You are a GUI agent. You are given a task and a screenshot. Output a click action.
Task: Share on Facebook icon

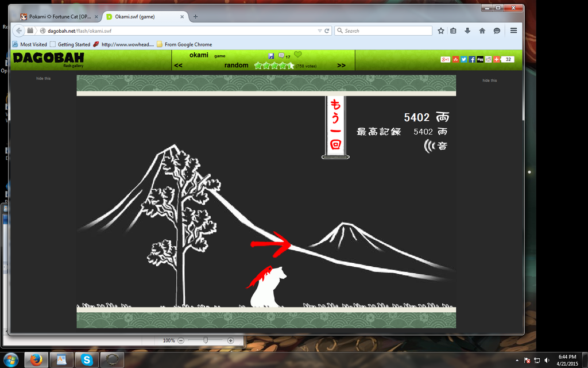tap(472, 59)
